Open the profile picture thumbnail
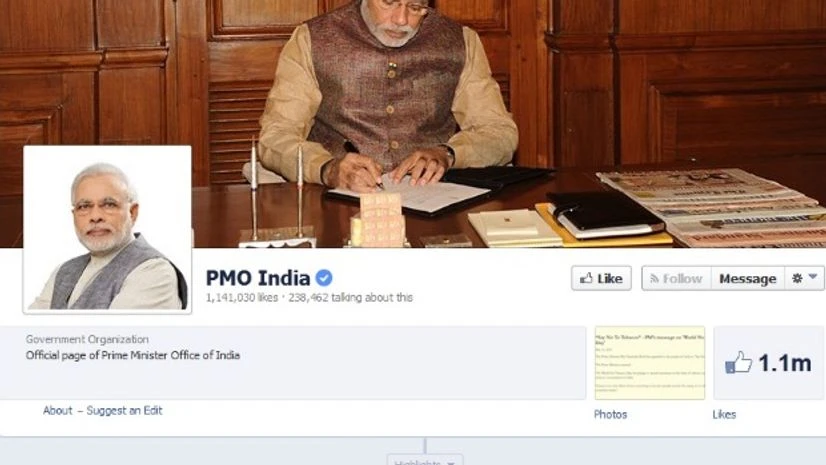Screen dimensions: 826x465 click(x=107, y=230)
